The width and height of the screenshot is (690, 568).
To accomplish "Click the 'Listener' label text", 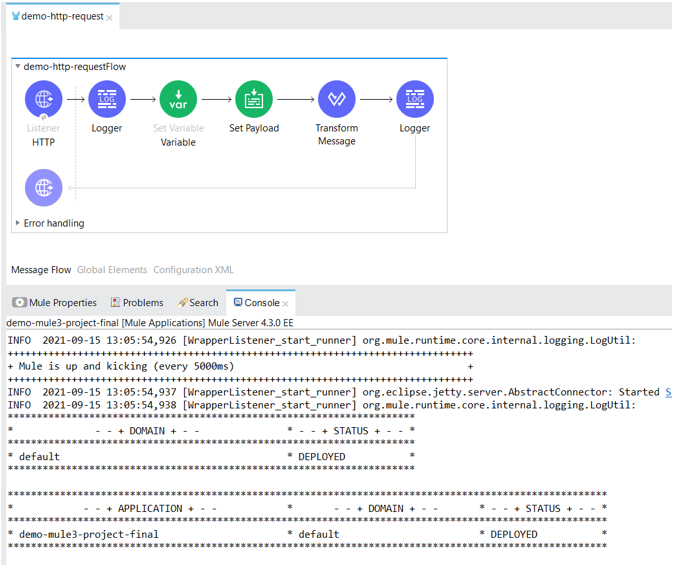I will [x=44, y=128].
